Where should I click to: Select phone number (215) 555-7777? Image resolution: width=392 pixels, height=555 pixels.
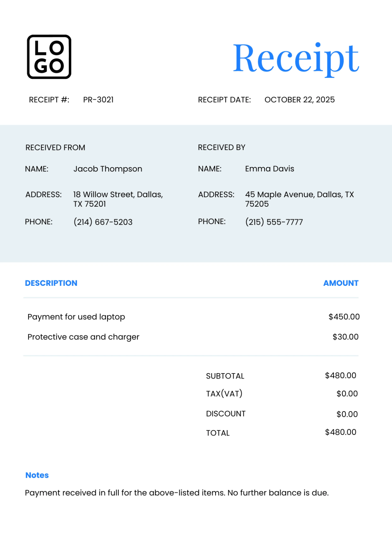click(x=274, y=222)
